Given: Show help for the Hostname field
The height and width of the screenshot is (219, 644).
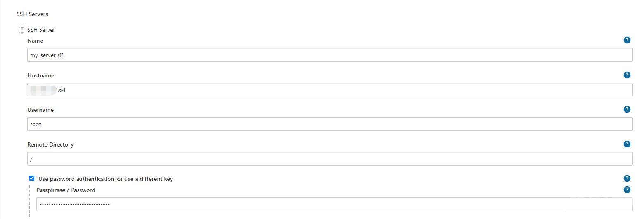Looking at the screenshot, I should click(627, 75).
